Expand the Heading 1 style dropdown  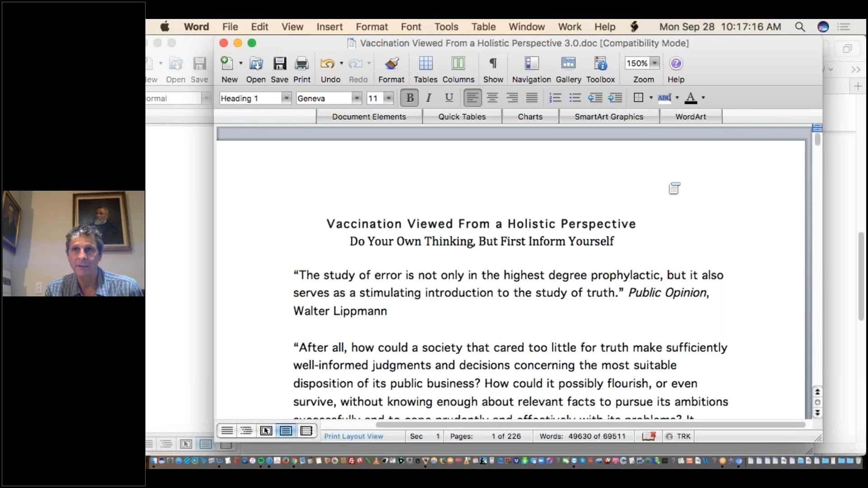286,98
